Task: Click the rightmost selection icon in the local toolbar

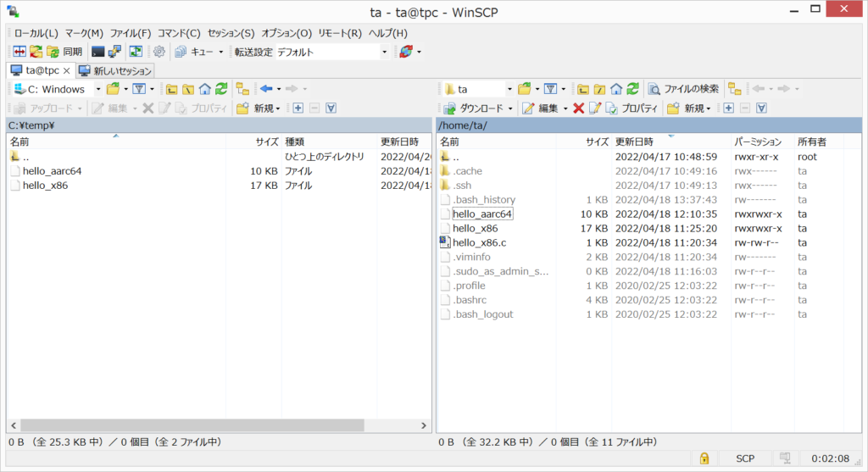Action: tap(331, 108)
